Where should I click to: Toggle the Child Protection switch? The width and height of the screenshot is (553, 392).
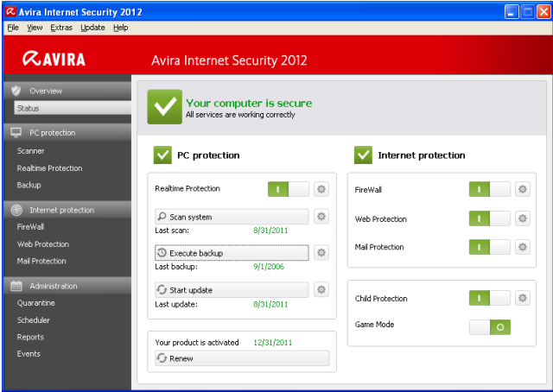(x=490, y=298)
